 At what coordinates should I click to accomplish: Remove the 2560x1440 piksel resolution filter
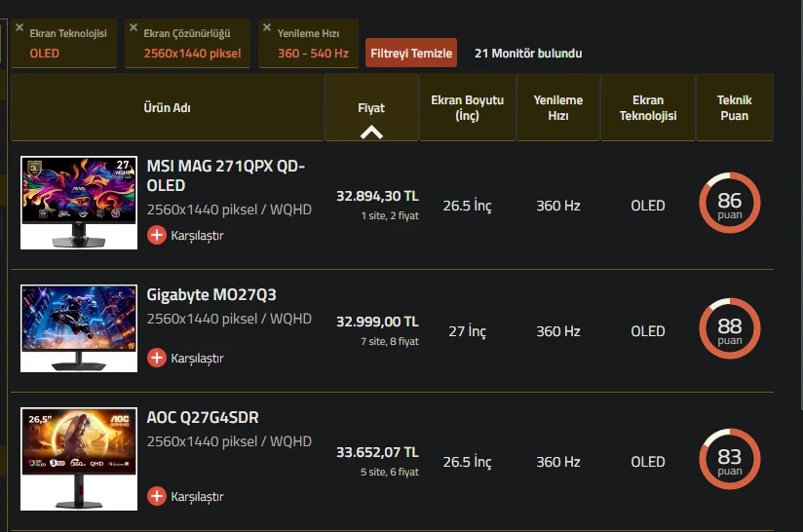pos(134,28)
